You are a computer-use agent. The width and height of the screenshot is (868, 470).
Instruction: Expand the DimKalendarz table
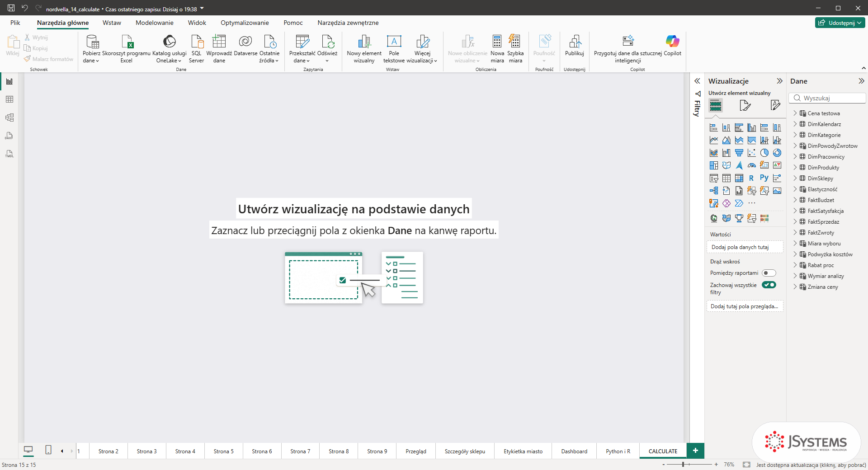795,124
